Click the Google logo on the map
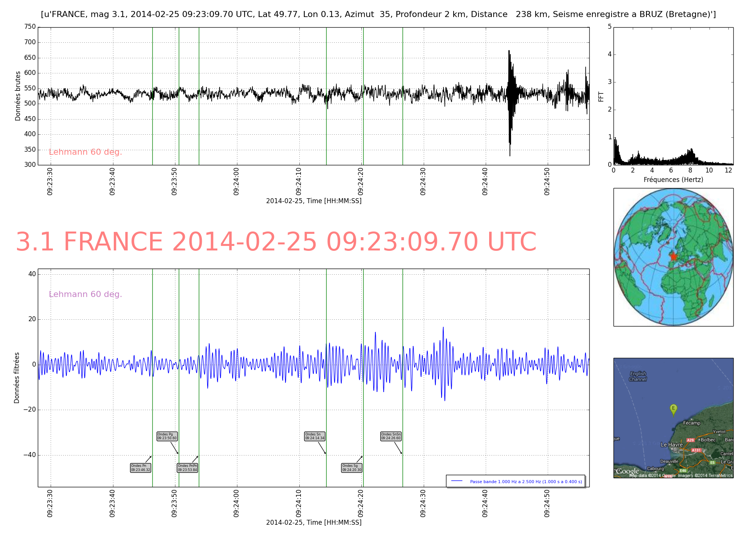This screenshot has width=756, height=541. (x=627, y=471)
